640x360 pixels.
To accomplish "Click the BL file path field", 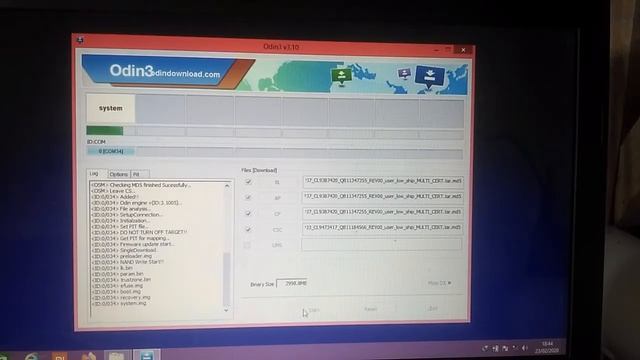I will (x=382, y=181).
